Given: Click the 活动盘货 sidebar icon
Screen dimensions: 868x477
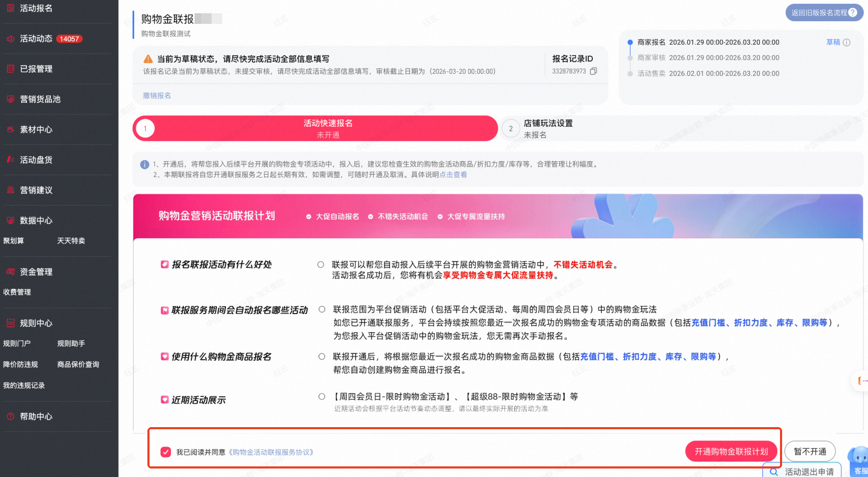Looking at the screenshot, I should click(x=10, y=159).
